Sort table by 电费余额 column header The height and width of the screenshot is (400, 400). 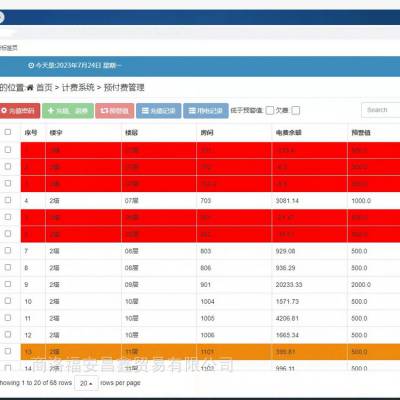click(x=288, y=133)
